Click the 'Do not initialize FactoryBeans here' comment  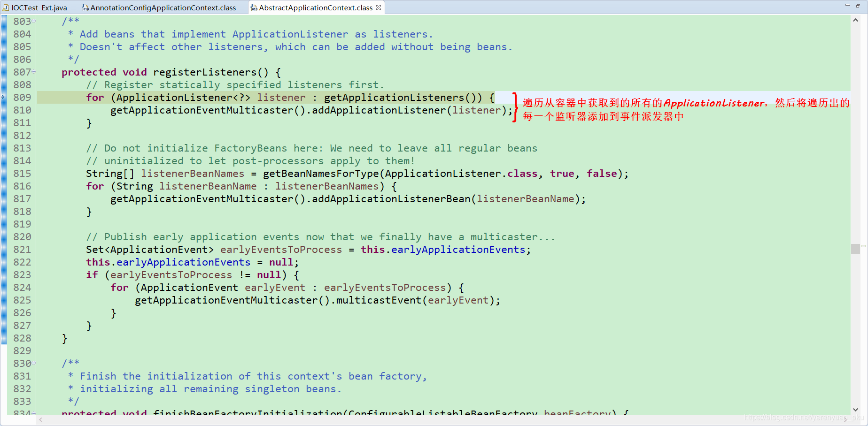pos(311,148)
